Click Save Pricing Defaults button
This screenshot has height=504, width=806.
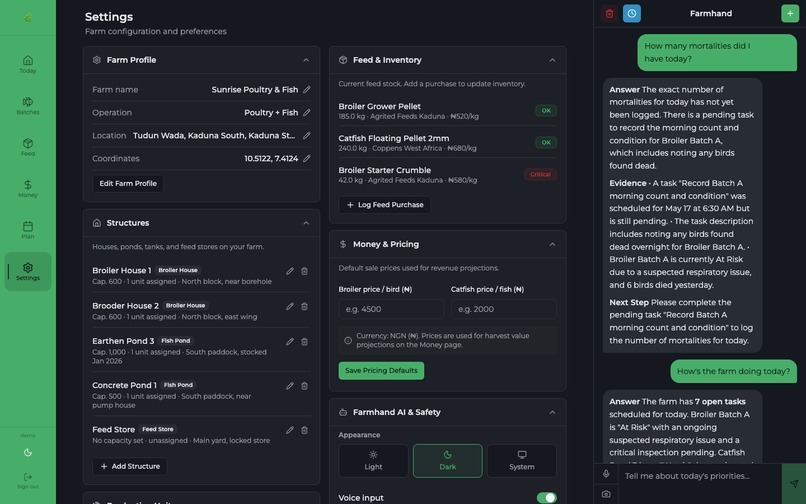pos(381,371)
